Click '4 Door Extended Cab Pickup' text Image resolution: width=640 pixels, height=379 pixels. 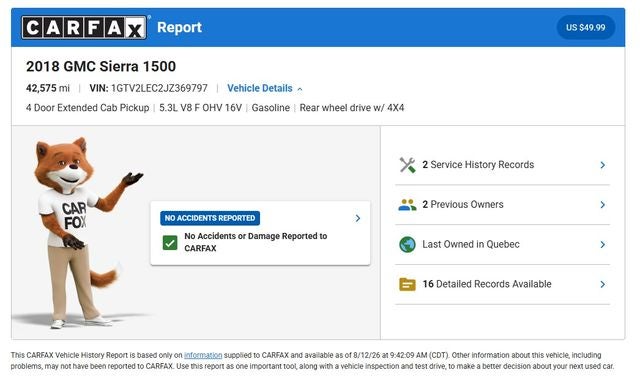pyautogui.click(x=87, y=108)
